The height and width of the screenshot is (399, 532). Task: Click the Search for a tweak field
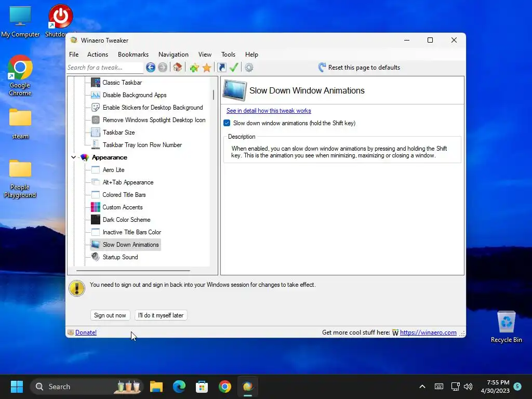[x=105, y=68]
